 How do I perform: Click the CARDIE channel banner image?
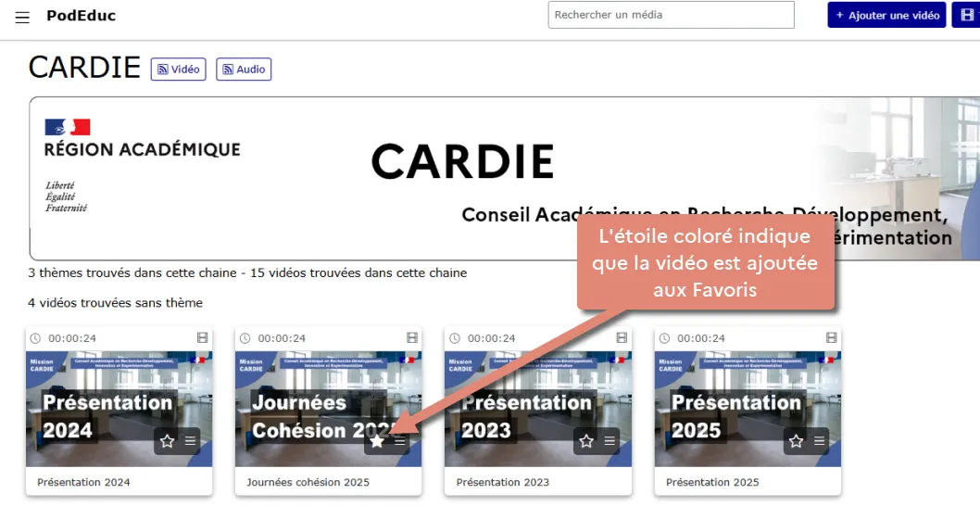pos(505,178)
